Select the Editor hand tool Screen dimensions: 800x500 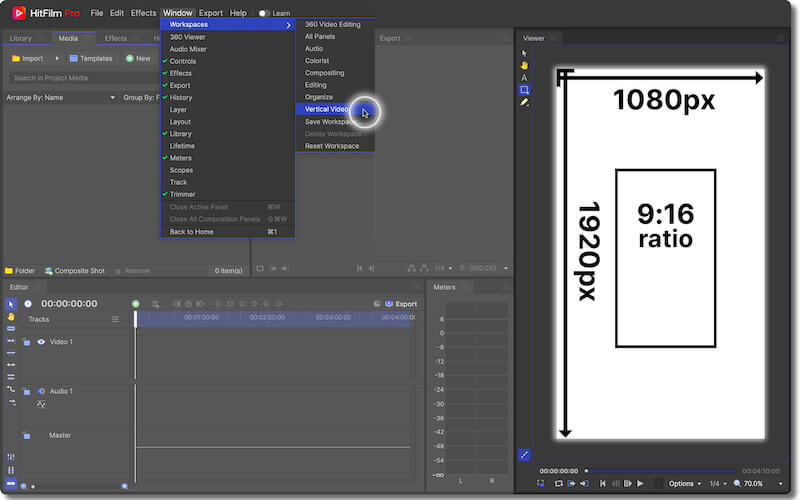[11, 316]
